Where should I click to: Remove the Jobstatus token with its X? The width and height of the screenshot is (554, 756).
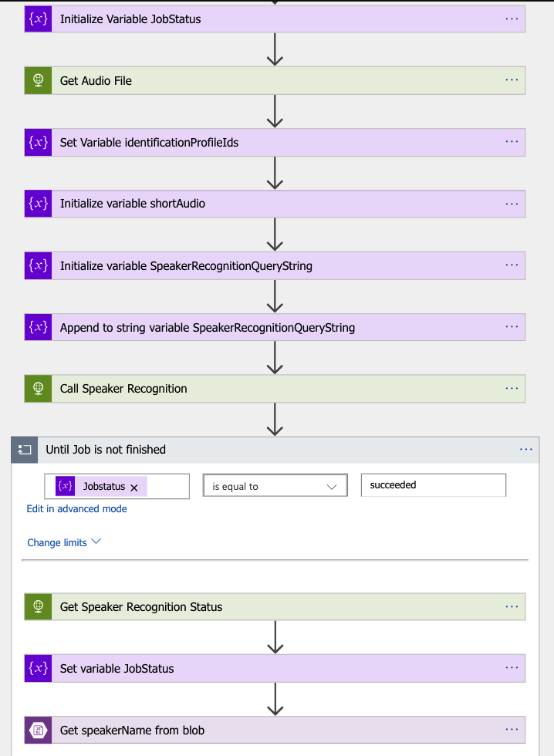(x=134, y=488)
